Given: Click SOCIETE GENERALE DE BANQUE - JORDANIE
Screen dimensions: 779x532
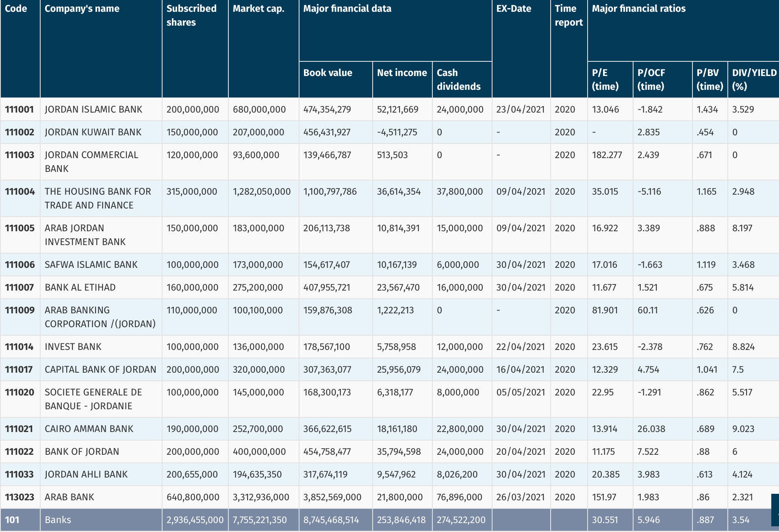Looking at the screenshot, I should [x=93, y=399].
